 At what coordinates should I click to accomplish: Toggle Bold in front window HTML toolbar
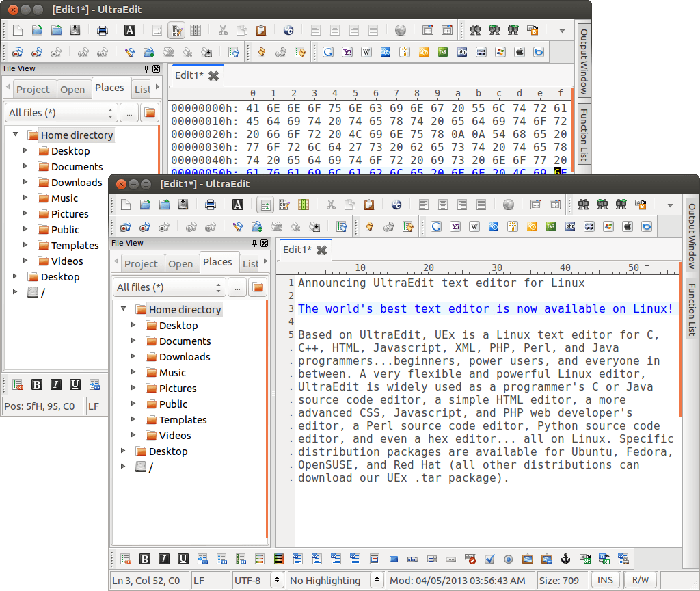(145, 559)
